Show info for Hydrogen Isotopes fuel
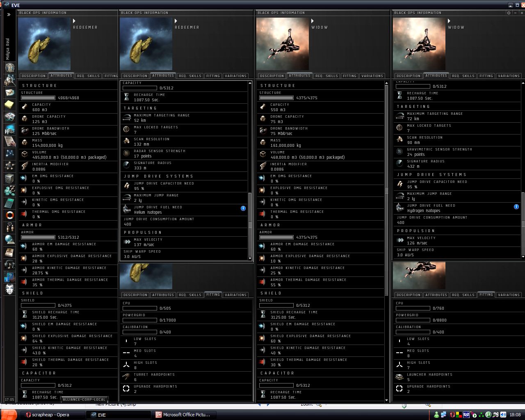This screenshot has height=420, width=525. pos(516,207)
